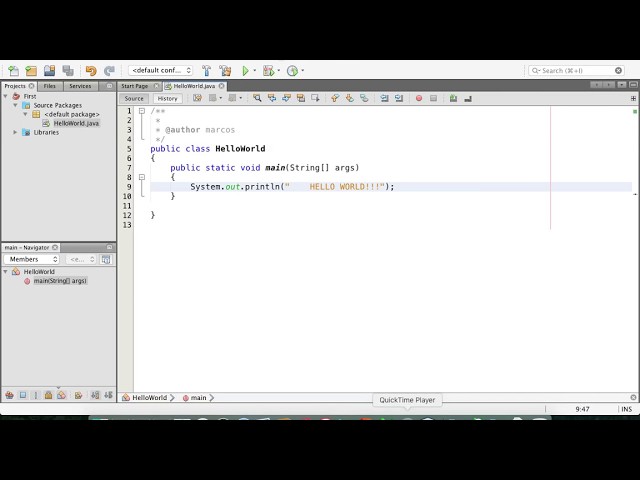This screenshot has width=640, height=480.
Task: Click Sort by Source icon in Navigator
Action: pos(108,395)
